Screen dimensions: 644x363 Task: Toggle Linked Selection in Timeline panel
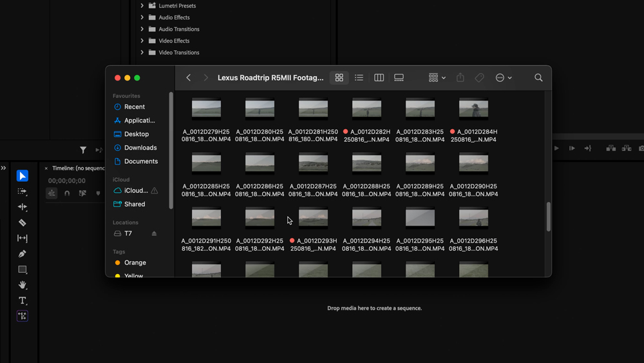click(x=82, y=193)
